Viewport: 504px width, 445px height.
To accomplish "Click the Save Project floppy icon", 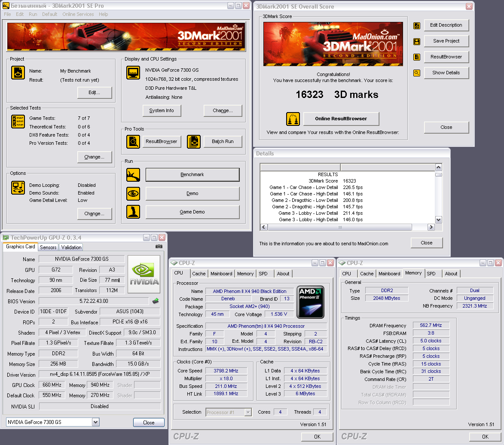I will tap(417, 41).
